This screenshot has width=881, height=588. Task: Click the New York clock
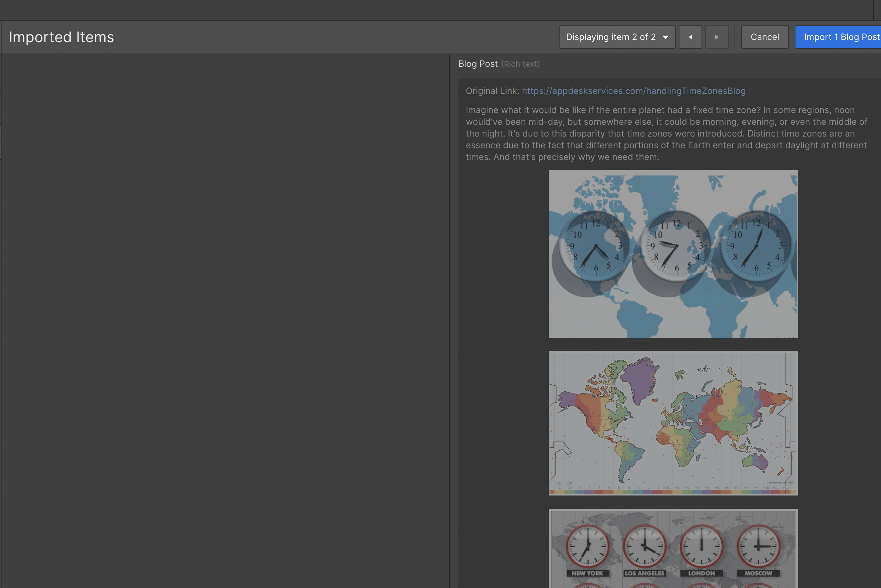coord(587,547)
